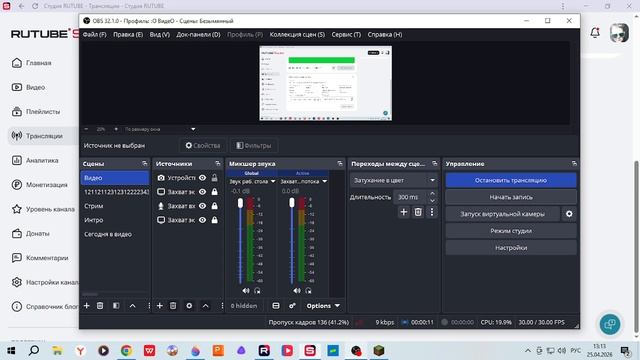Show hidden icons in the system tray
The image size is (640, 360).
(528, 351)
